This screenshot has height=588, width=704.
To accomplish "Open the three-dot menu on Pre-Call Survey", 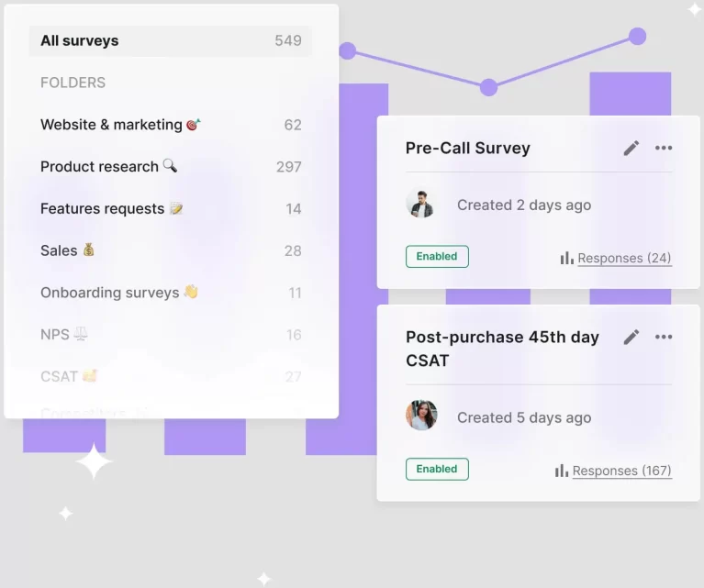I will click(x=664, y=149).
